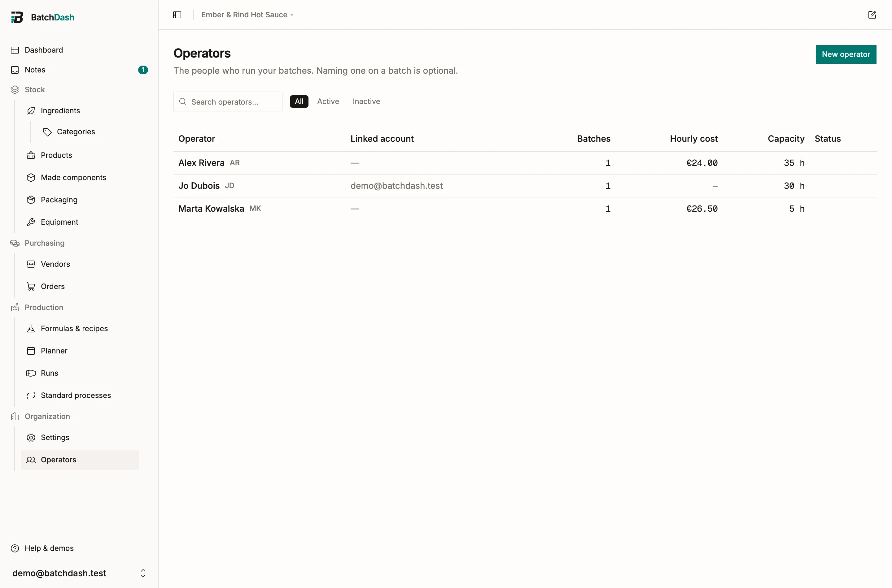Toggle the sidebar panel icon
The height and width of the screenshot is (588, 892).
[177, 15]
